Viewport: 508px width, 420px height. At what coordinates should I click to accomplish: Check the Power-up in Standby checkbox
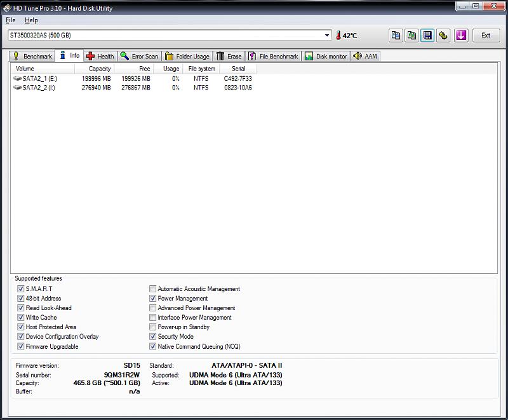152,327
